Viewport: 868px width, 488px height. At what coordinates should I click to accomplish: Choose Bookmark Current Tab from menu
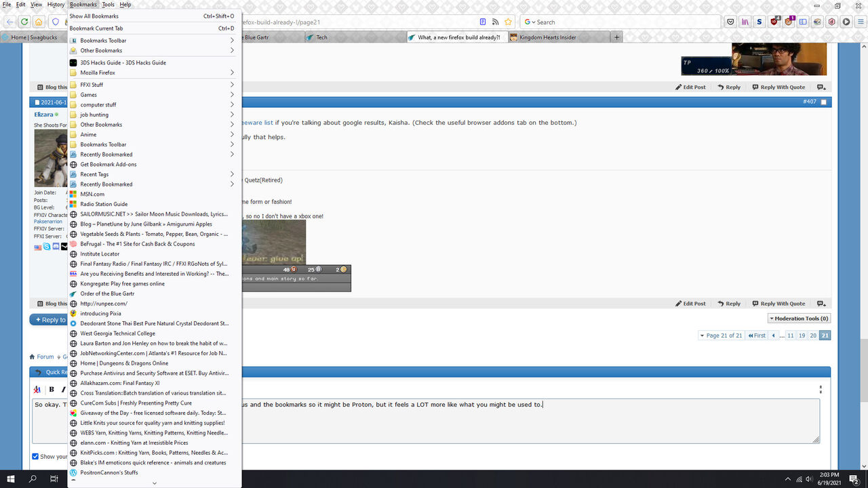point(155,28)
